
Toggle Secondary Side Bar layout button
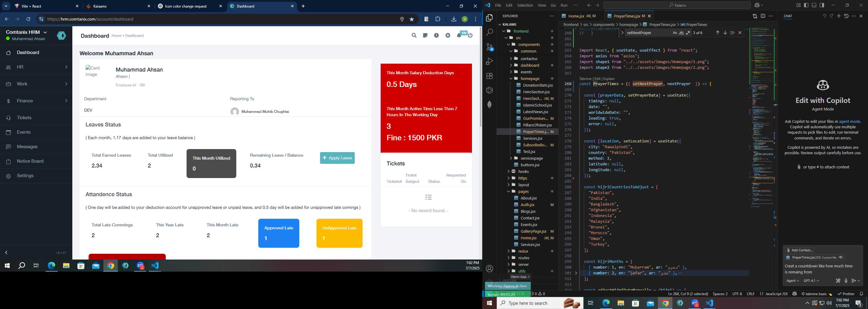pyautogui.click(x=822, y=5)
